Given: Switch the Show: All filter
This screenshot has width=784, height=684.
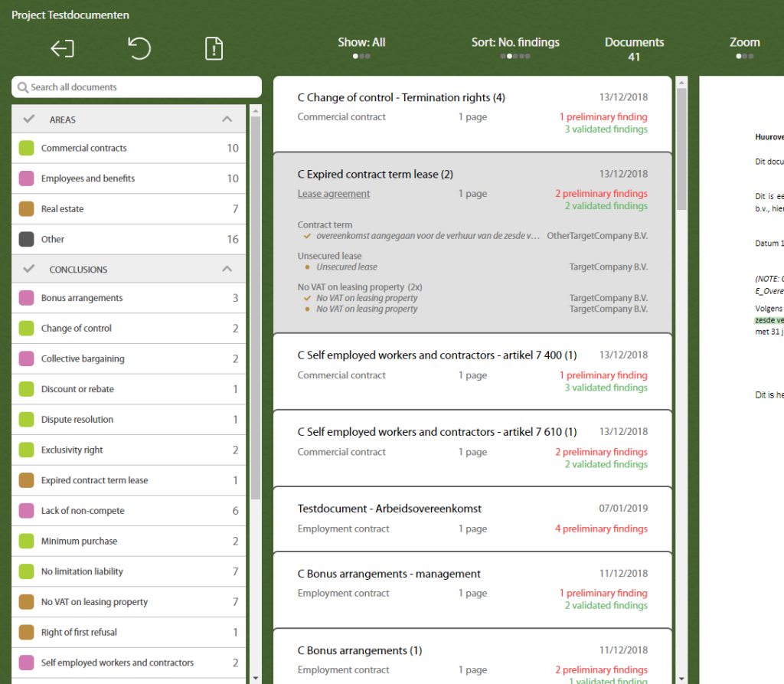Looking at the screenshot, I should click(x=361, y=48).
